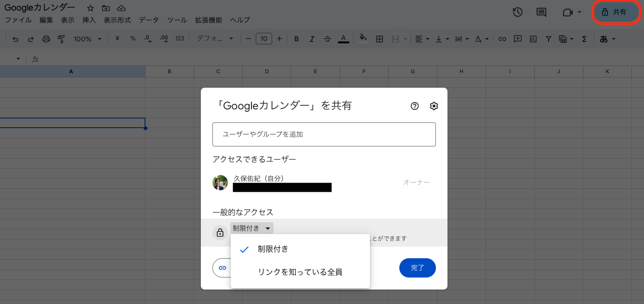The height and width of the screenshot is (304, 644).
Task: Open the ヘルプ menu
Action: pos(240,20)
